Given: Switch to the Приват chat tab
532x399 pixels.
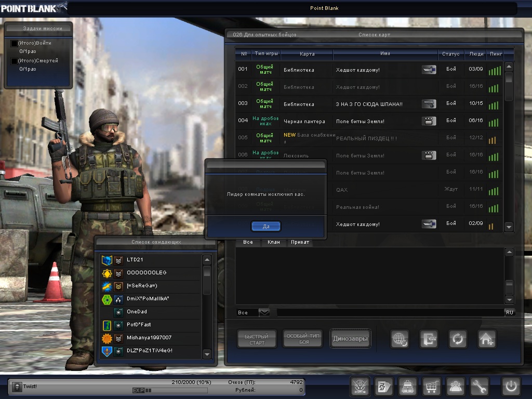Looking at the screenshot, I should [x=300, y=242].
